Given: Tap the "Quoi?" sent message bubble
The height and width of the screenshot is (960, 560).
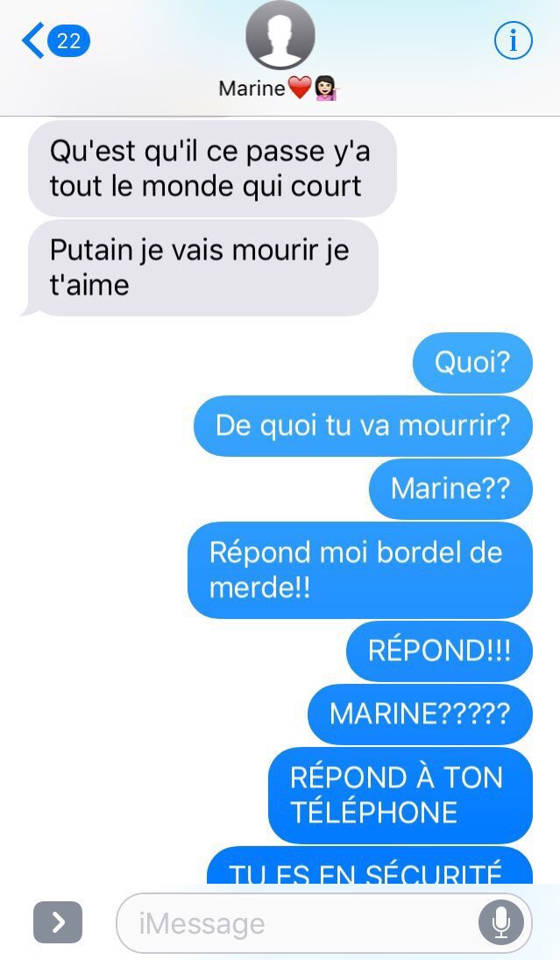Looking at the screenshot, I should [x=472, y=362].
